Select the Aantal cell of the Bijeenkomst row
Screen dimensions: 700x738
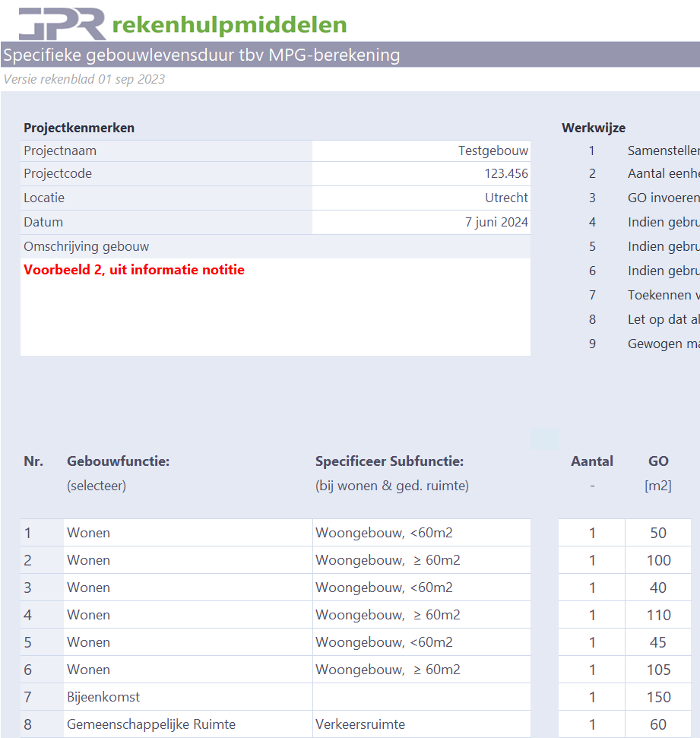pos(592,697)
